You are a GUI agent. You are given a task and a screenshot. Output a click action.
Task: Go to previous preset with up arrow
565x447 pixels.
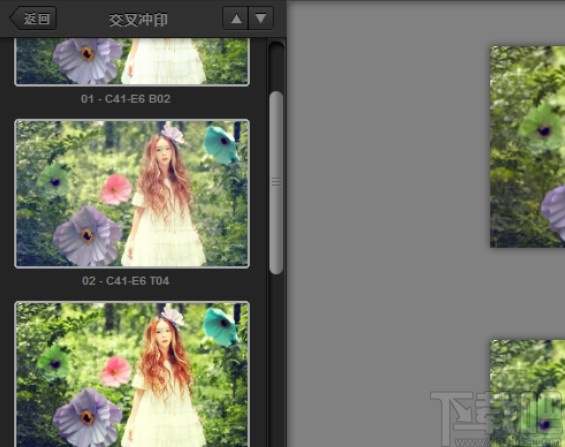pyautogui.click(x=236, y=18)
